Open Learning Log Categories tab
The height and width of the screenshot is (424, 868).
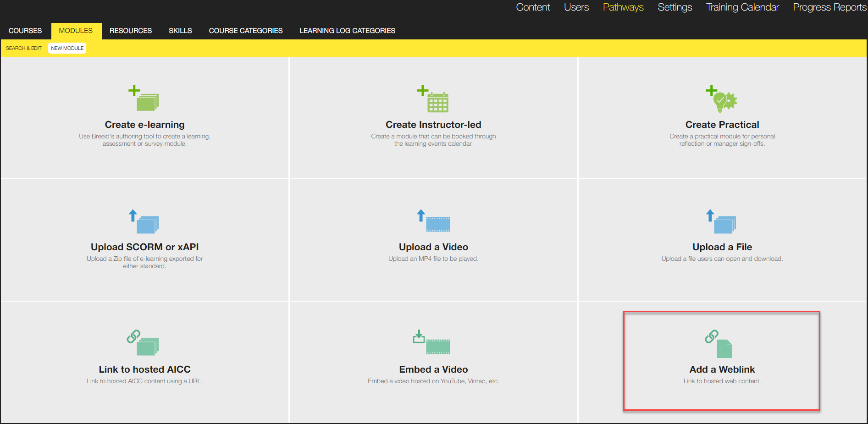tap(348, 31)
